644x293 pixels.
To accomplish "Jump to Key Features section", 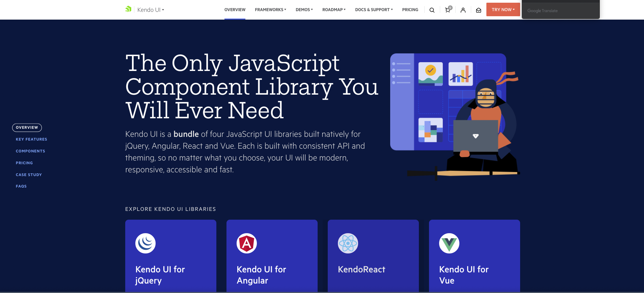I will (x=31, y=139).
